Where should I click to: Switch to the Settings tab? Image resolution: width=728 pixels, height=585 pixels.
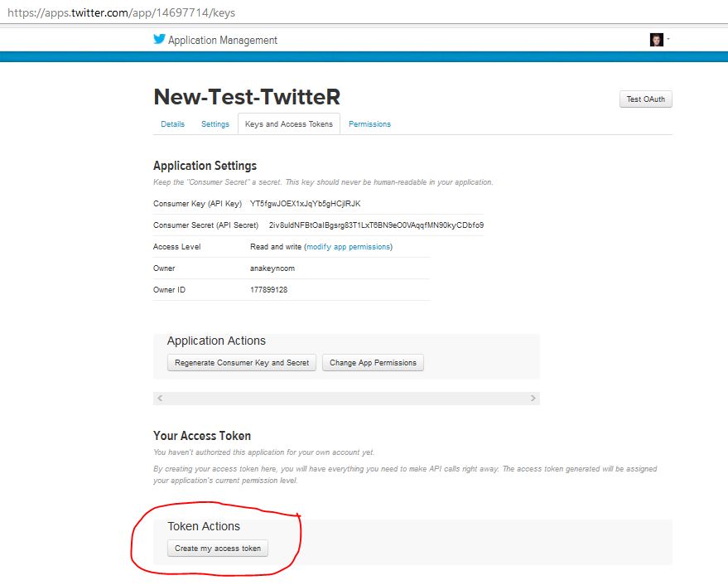[x=215, y=124]
